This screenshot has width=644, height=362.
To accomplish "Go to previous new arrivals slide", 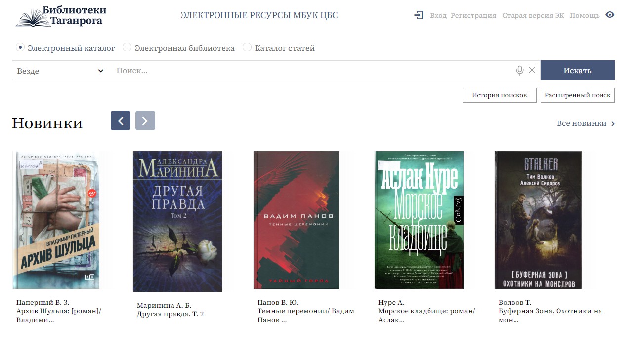I will point(121,121).
